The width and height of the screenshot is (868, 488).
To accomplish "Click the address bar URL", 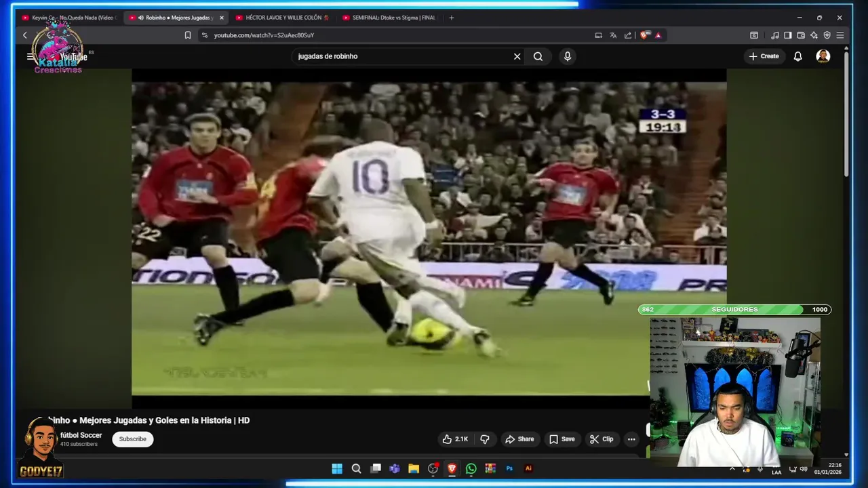I will pyautogui.click(x=264, y=35).
